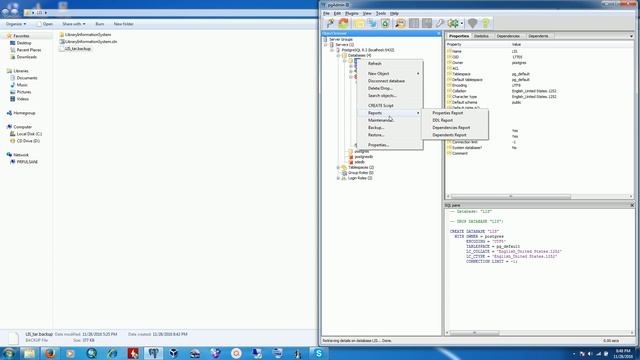Screen dimensions: 640x360
Task: Click the create new object icon
Action: coord(372,23)
